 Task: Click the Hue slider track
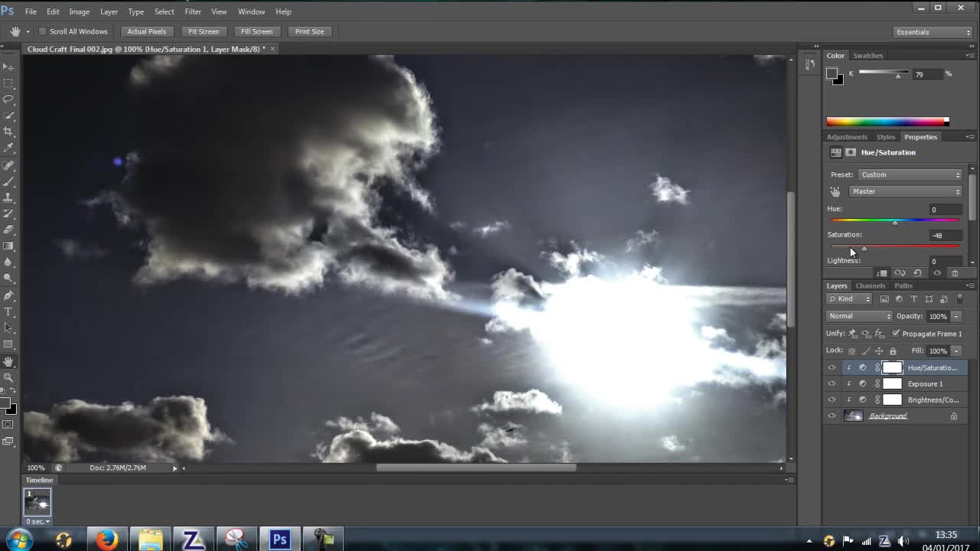[895, 220]
